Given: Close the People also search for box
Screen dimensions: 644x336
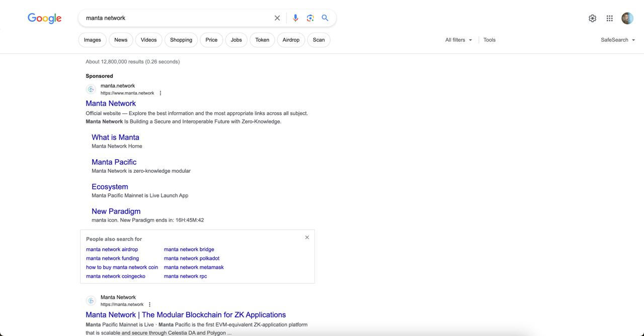Looking at the screenshot, I should 307,237.
